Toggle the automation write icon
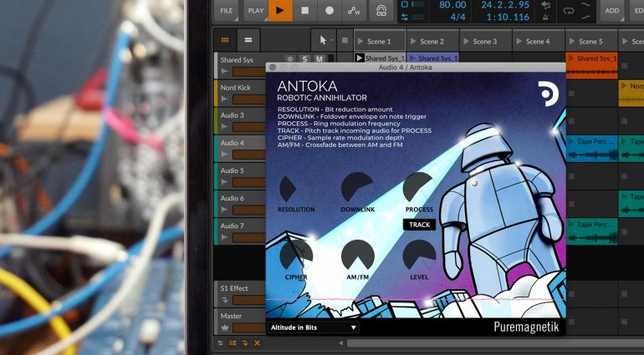This screenshot has width=644, height=355. tap(354, 11)
